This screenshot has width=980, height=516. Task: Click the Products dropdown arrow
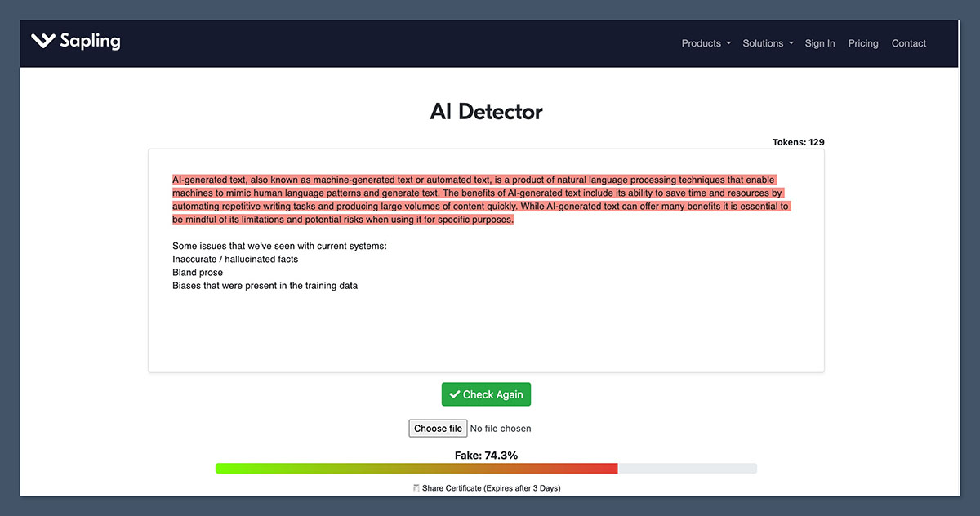(x=727, y=43)
